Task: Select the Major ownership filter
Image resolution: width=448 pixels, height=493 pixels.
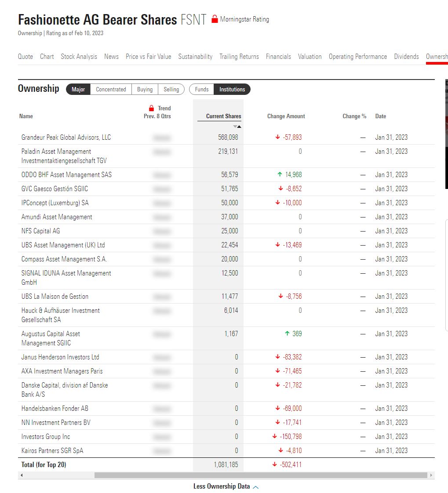Action: point(78,89)
